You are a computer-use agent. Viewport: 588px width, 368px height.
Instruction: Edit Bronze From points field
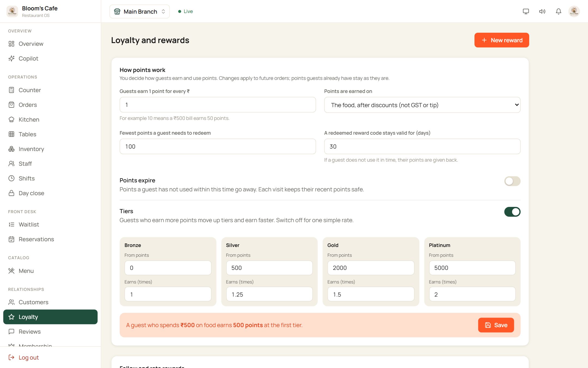pos(168,268)
